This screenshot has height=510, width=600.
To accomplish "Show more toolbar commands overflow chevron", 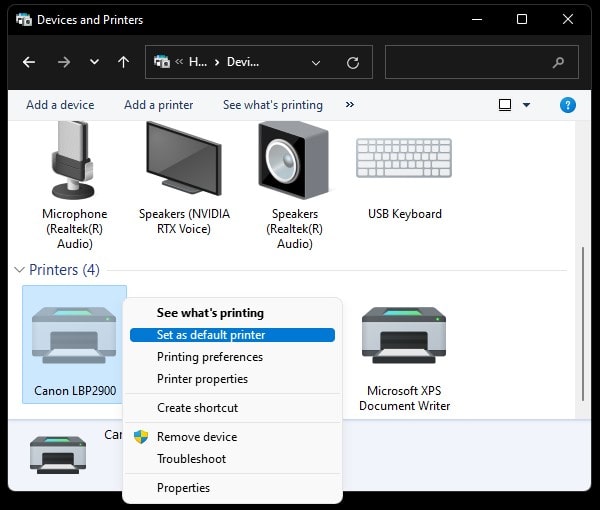I will (x=350, y=104).
